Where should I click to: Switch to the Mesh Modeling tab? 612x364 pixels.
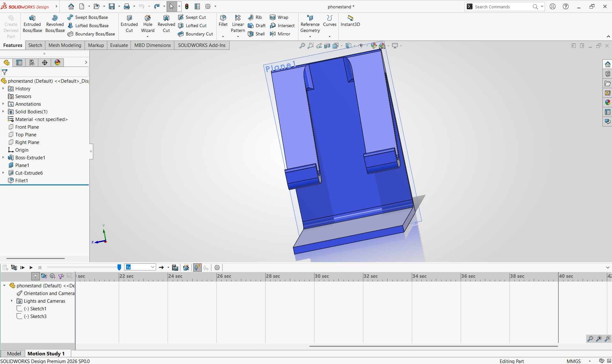coord(65,45)
